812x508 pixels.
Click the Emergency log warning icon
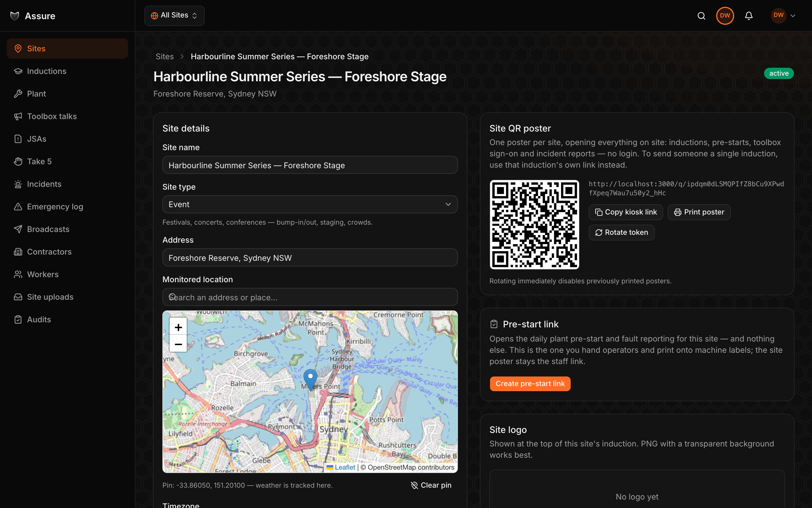18,207
